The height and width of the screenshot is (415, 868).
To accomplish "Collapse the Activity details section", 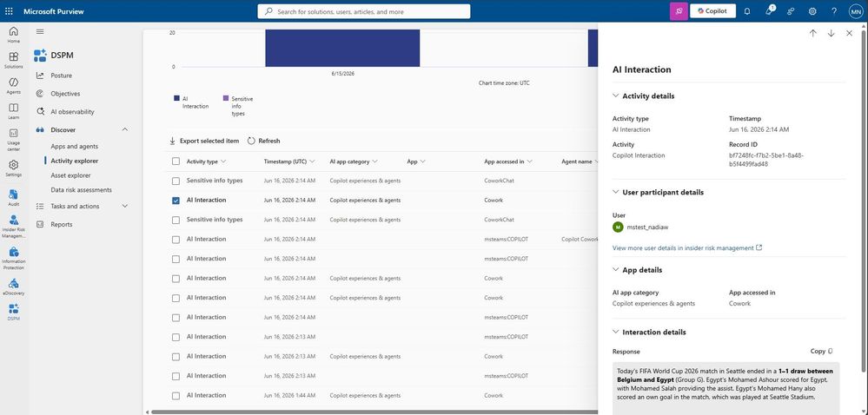I will tap(615, 96).
